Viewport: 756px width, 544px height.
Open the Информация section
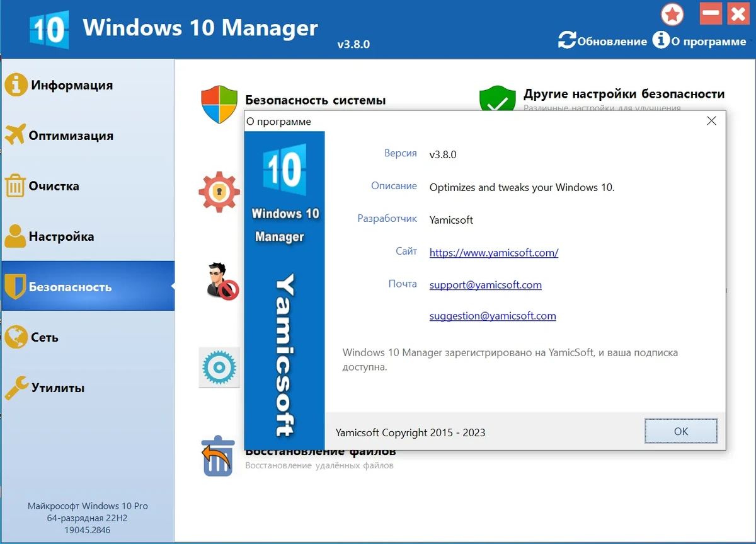pos(88,85)
